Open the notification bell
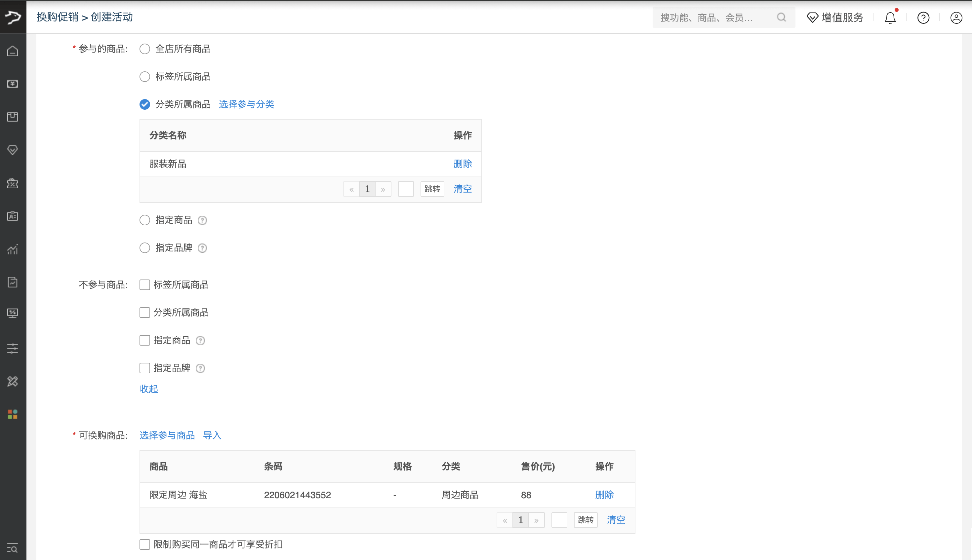972x560 pixels. 890,17
